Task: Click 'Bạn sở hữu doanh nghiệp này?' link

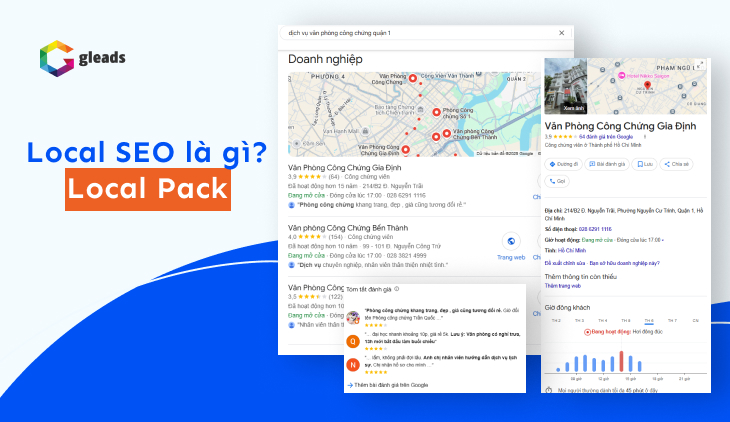Action: 624,263
